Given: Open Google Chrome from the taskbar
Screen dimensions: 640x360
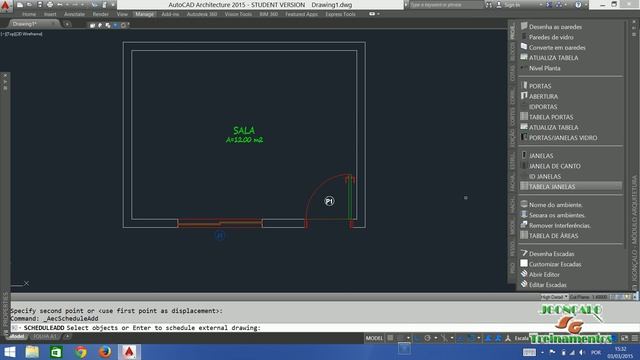Looking at the screenshot, I should (81, 352).
